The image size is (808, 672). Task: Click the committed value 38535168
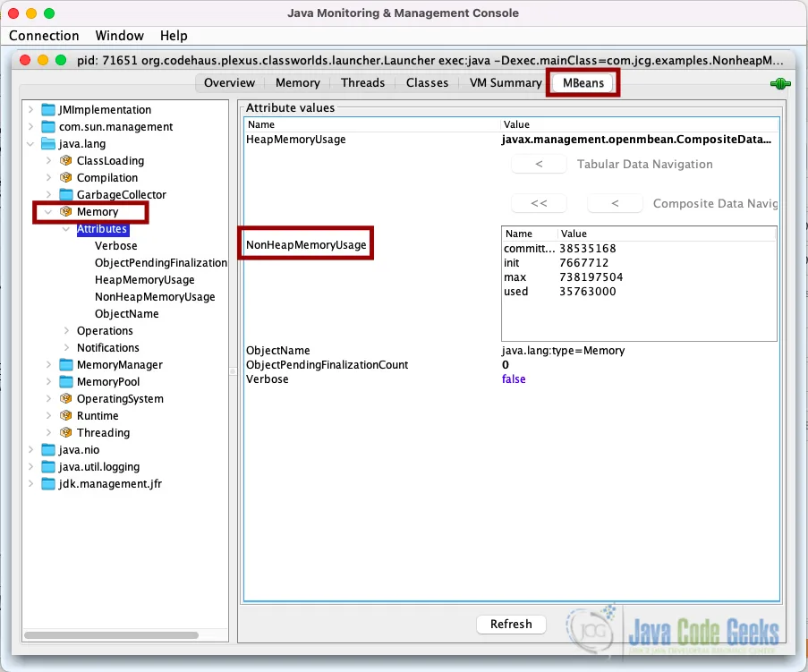(x=588, y=249)
